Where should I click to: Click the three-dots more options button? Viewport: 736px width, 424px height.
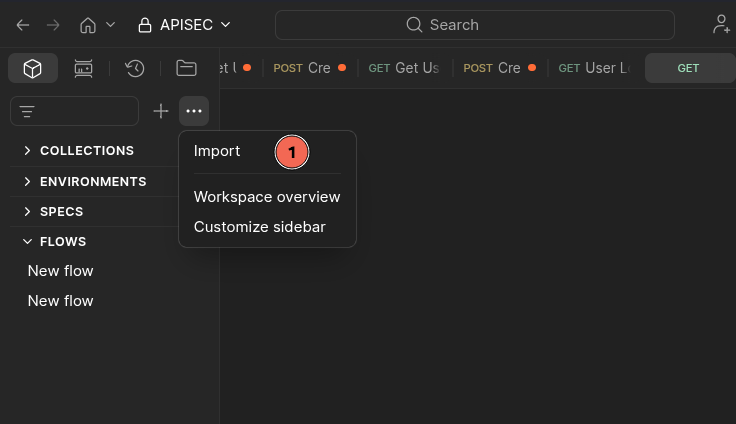(x=194, y=111)
